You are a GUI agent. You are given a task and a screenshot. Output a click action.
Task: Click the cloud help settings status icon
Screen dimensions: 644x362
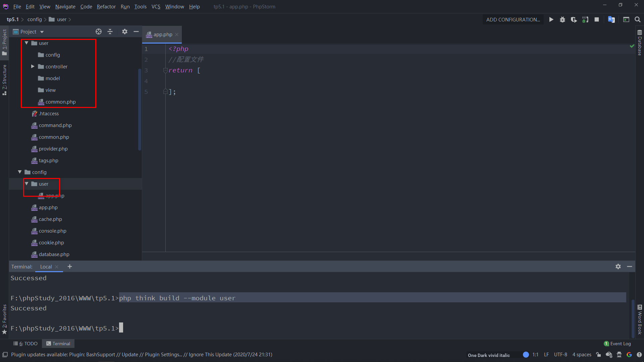(609, 355)
